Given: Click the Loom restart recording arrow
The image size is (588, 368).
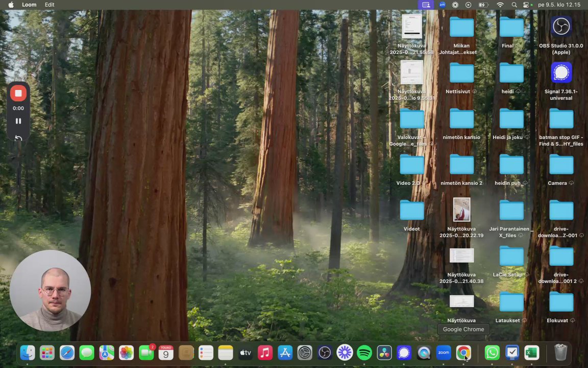Looking at the screenshot, I should coord(18,138).
